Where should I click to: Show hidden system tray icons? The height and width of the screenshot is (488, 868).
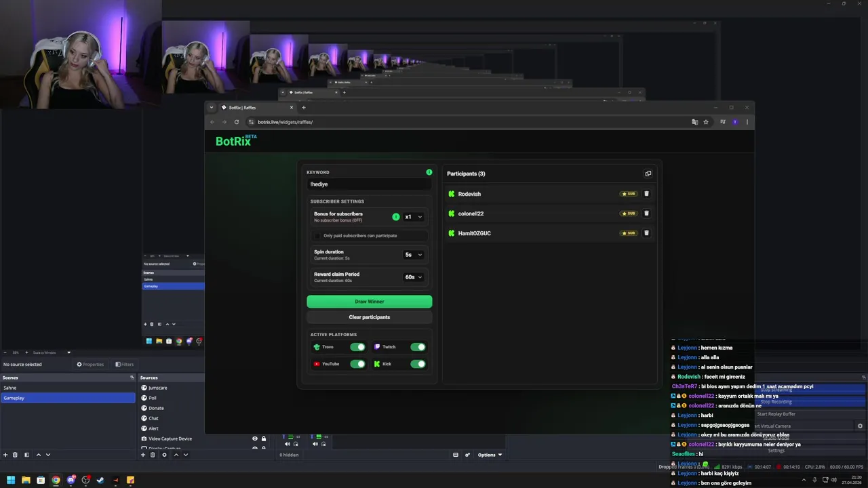pos(804,480)
